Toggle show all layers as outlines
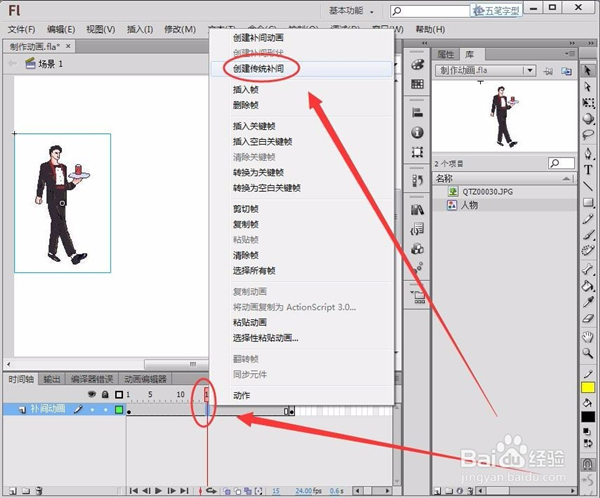Screen dimensions: 600x498 pyautogui.click(x=119, y=394)
